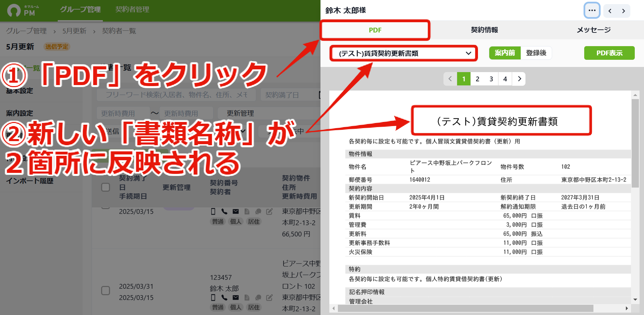644x315 pixels.
Task: Focus the フリーワード検索 search field
Action: [176, 95]
